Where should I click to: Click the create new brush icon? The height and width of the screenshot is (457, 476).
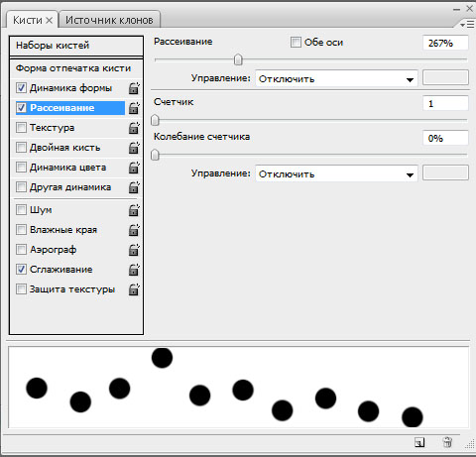pos(419,442)
